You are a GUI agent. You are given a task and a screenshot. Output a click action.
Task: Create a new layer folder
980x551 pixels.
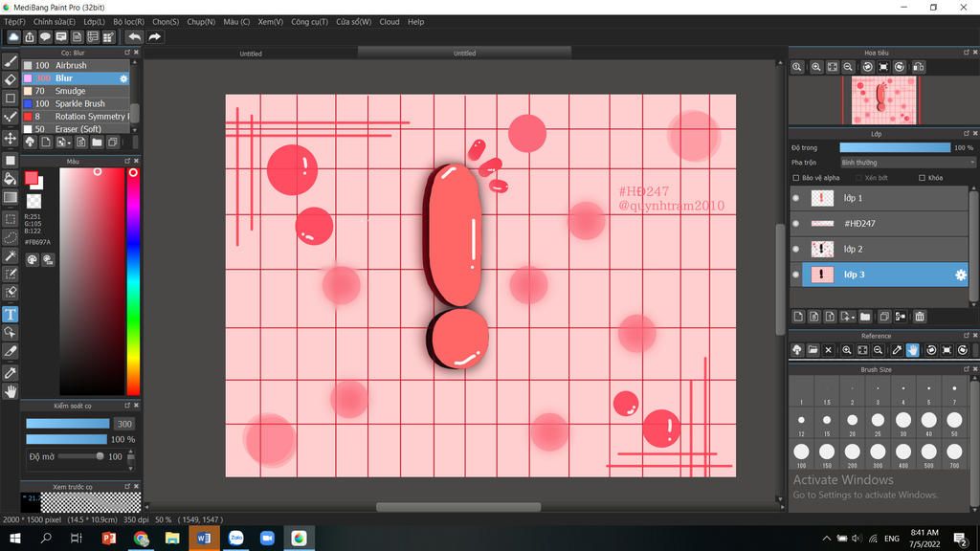point(865,317)
